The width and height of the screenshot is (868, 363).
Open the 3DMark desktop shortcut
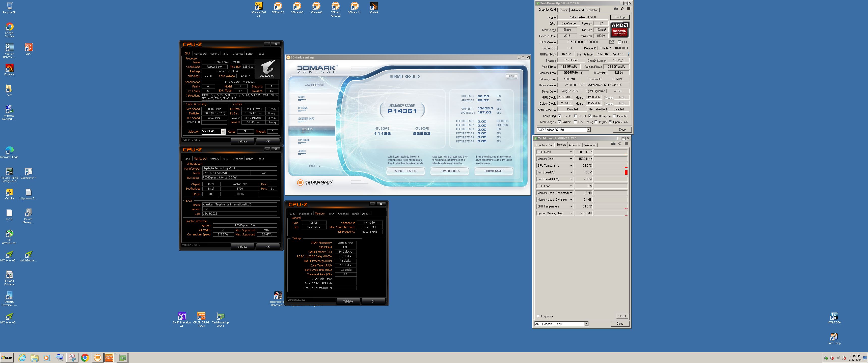[374, 8]
